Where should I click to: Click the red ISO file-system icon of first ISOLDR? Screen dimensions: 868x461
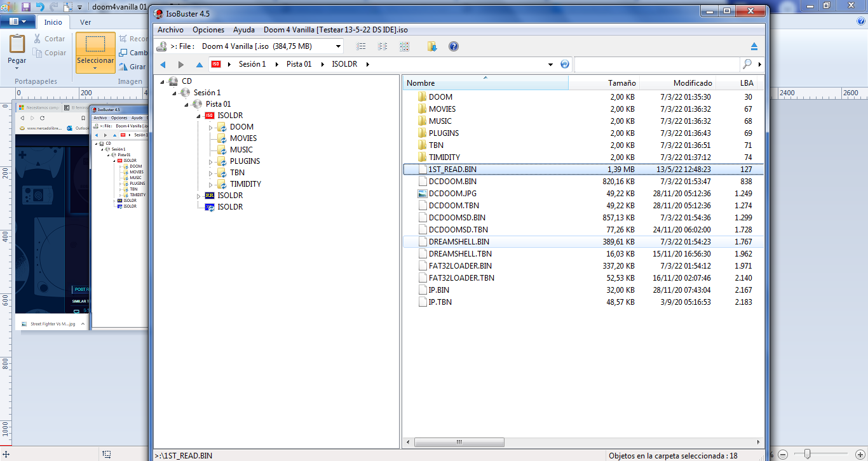click(210, 116)
